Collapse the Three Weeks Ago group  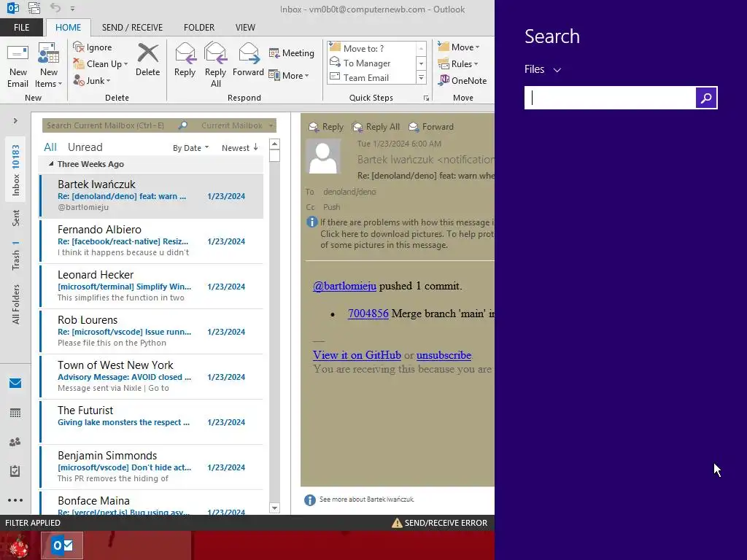51,164
